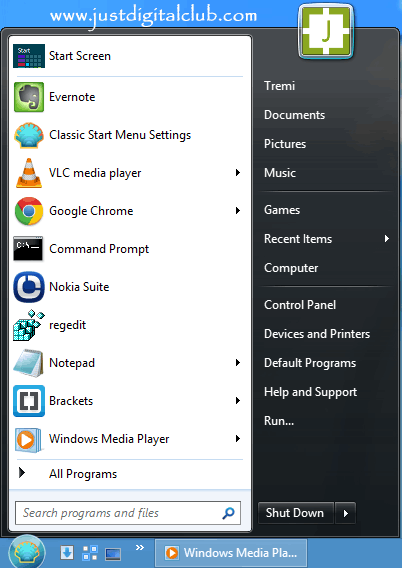Click the Start Screen tile icon

(29, 56)
